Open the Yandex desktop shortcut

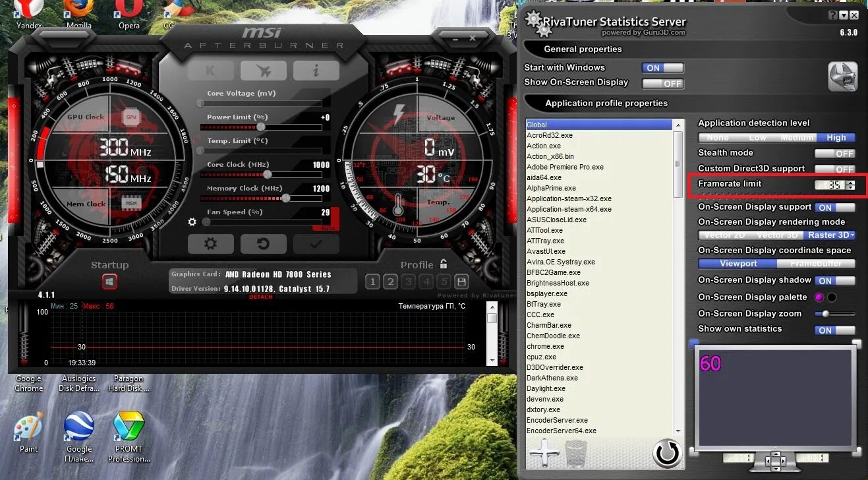click(28, 15)
